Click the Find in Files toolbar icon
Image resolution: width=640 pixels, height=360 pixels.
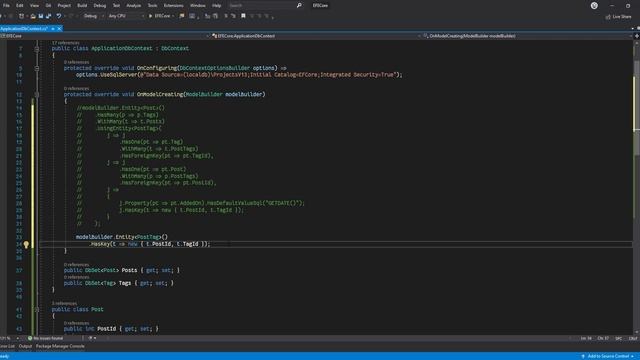[182, 16]
